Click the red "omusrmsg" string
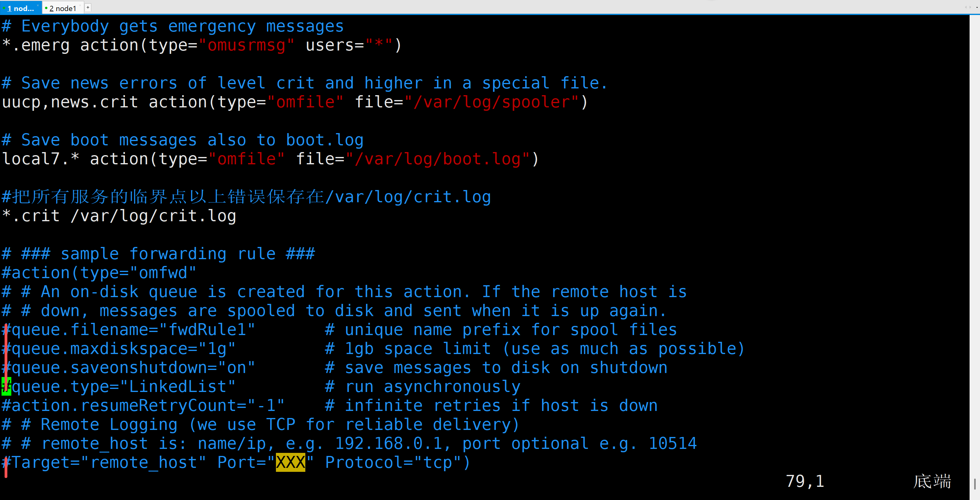 point(247,45)
